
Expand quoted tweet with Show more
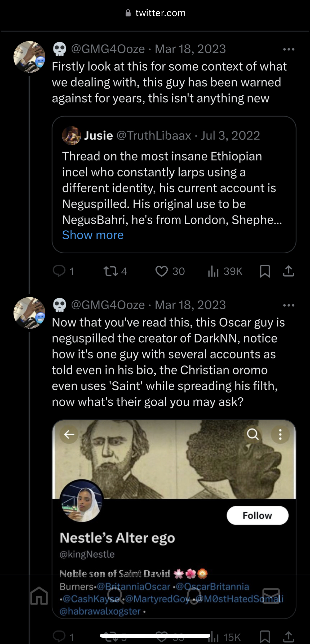93,235
